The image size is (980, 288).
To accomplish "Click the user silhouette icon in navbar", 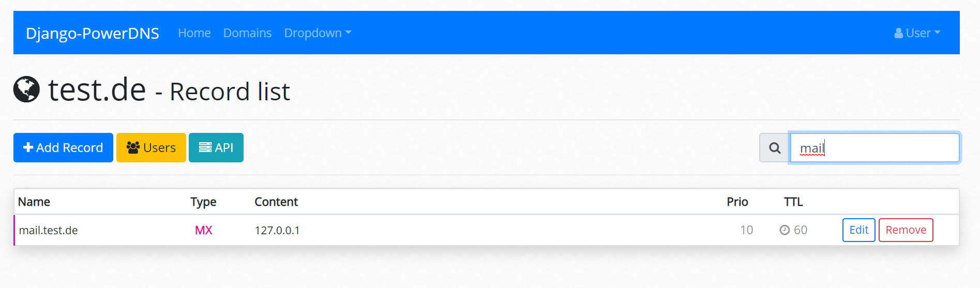I will (x=899, y=33).
